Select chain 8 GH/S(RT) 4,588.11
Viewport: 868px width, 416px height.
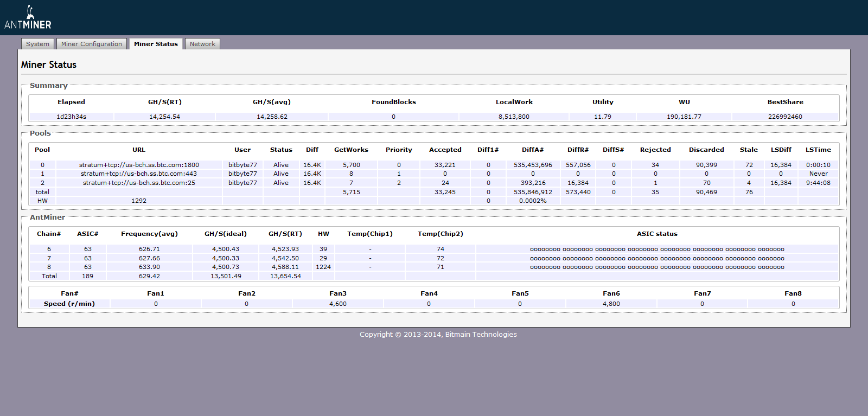point(285,267)
